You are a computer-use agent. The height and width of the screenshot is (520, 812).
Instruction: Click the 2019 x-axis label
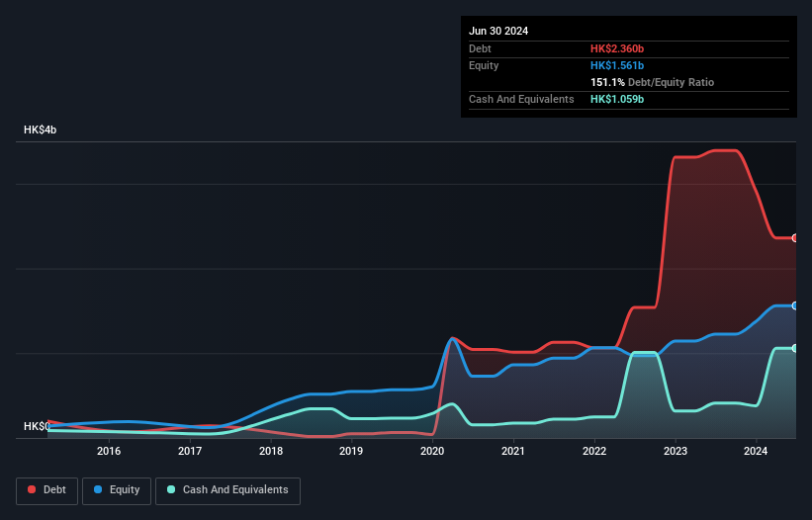[x=351, y=451]
